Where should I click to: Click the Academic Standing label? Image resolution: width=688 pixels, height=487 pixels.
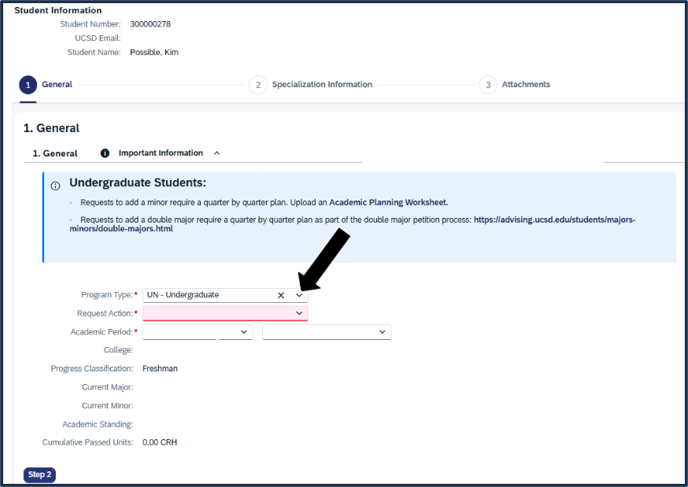click(98, 424)
